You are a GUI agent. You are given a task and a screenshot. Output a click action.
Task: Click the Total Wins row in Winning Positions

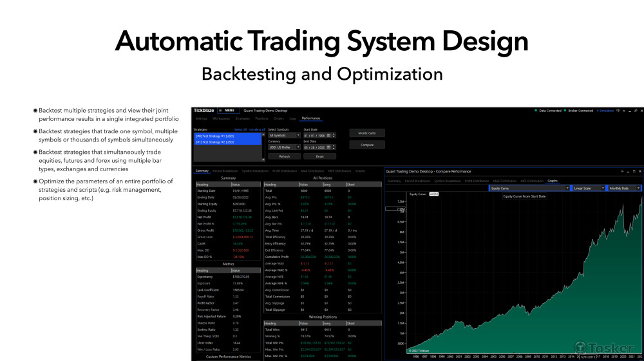tap(323, 329)
